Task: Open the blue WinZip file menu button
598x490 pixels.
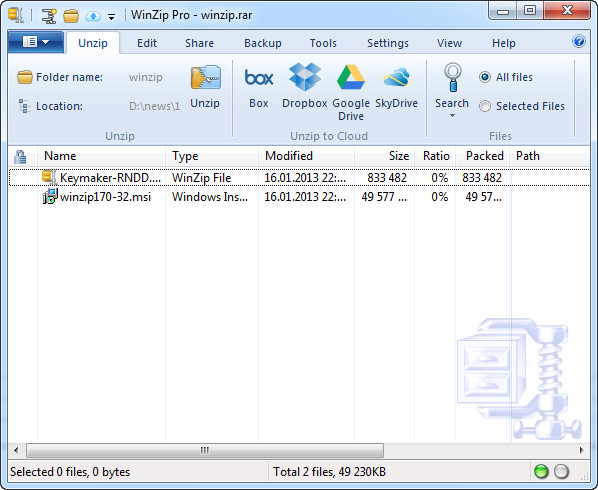Action: [35, 42]
